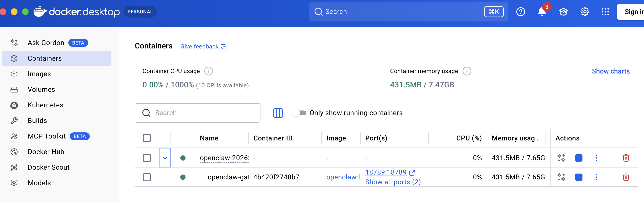This screenshot has width=644, height=203.
Task: Open Settings gear icon in header
Action: click(584, 12)
